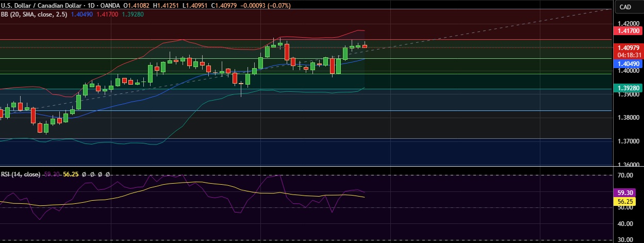The image size is (644, 243).
Task: Select the dashed diagonal trend line
Action: click(x=464, y=32)
